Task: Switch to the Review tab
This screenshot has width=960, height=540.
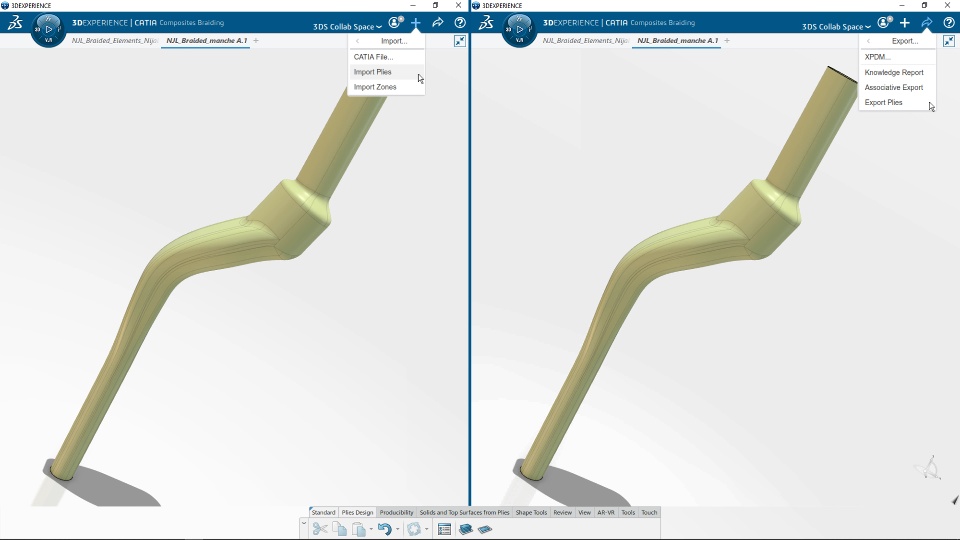Action: pyautogui.click(x=563, y=512)
